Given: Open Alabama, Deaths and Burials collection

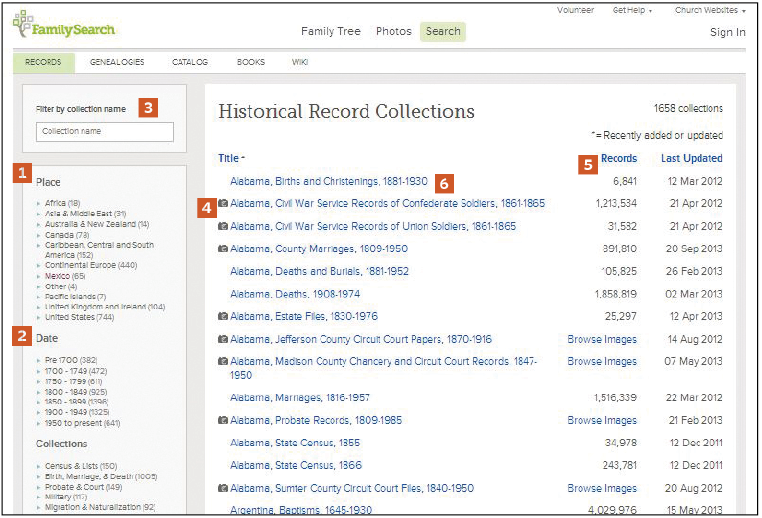Looking at the screenshot, I should coord(319,271).
